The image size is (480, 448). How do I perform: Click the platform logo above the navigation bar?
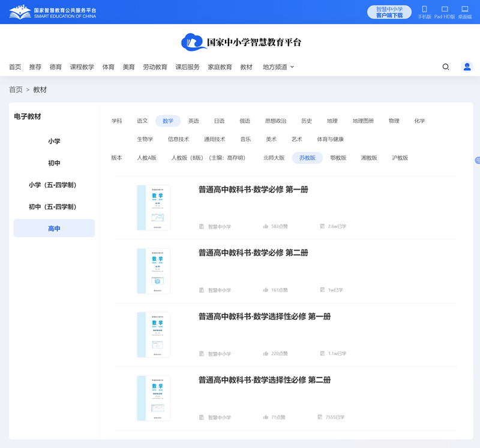coord(240,43)
